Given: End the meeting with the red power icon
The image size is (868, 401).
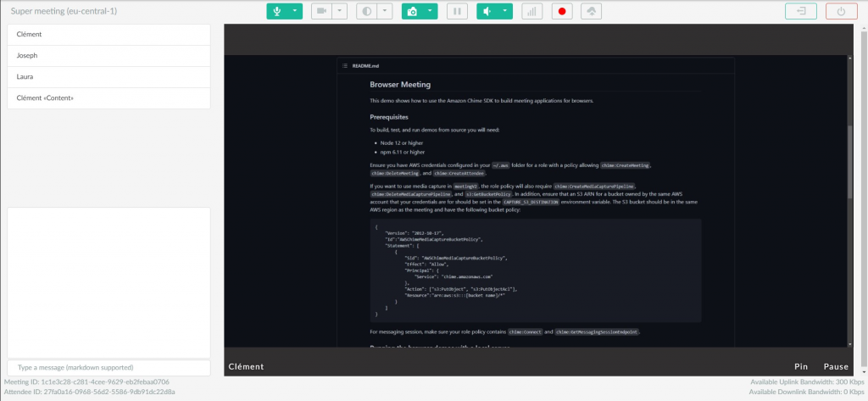Looking at the screenshot, I should click(x=841, y=11).
